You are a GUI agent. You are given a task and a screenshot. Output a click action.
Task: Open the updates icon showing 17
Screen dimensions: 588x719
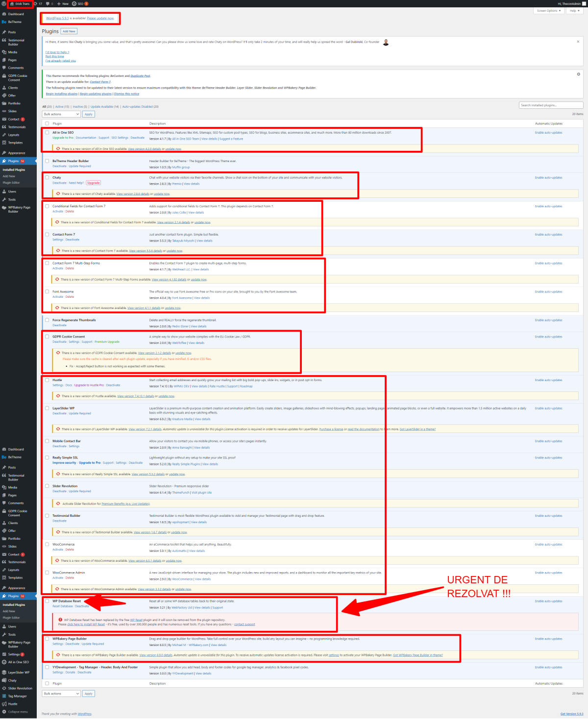(36, 3)
